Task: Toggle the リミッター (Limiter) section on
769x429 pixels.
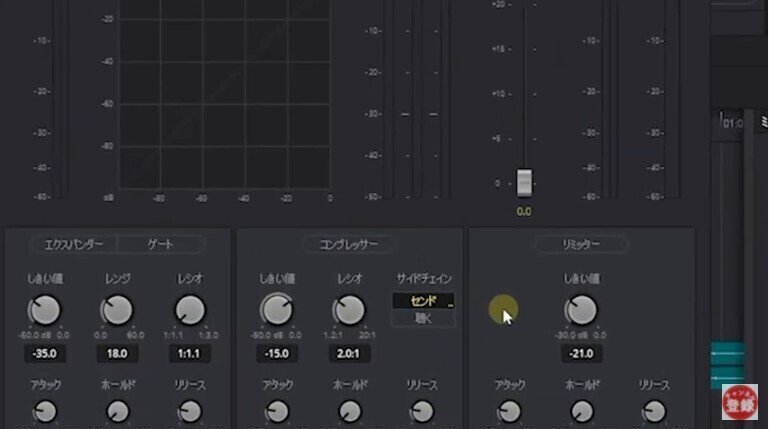Action: point(581,244)
